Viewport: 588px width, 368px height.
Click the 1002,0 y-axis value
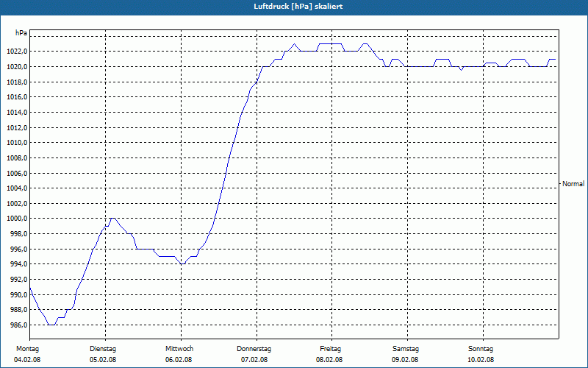point(17,204)
